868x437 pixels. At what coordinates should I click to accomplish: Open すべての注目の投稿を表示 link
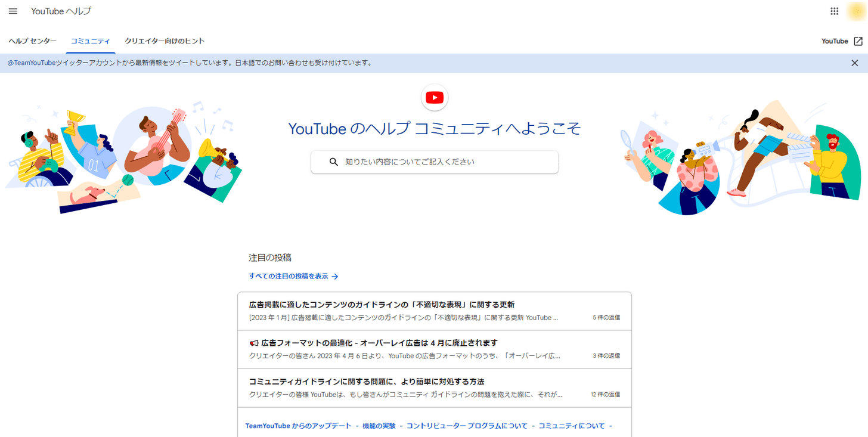[x=289, y=277]
